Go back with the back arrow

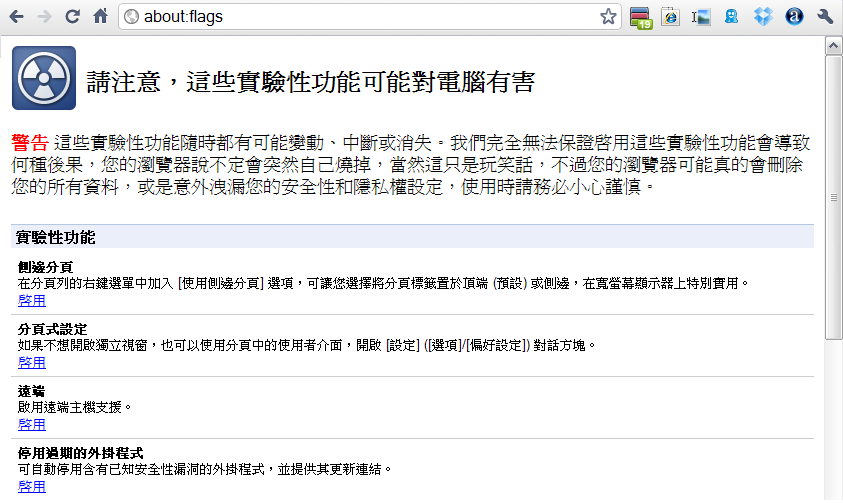click(x=17, y=17)
